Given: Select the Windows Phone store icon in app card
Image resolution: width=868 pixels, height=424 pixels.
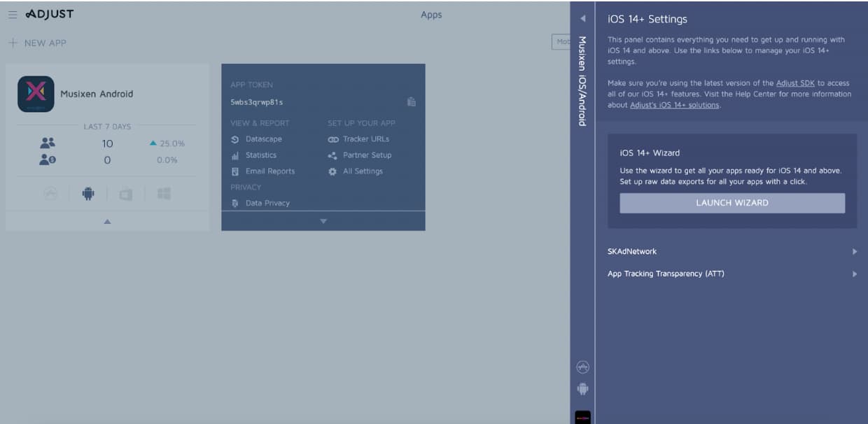Looking at the screenshot, I should [126, 194].
